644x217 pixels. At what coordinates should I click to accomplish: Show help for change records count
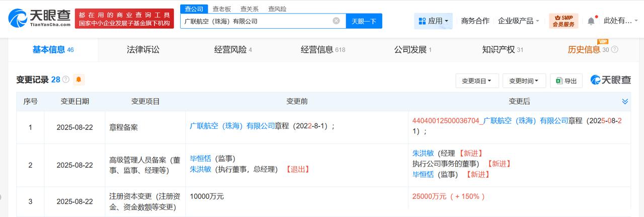click(66, 80)
